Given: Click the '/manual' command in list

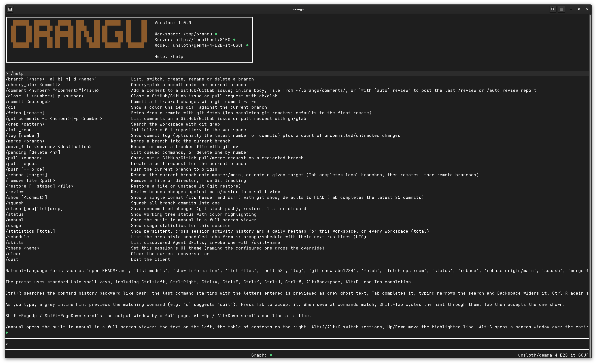Looking at the screenshot, I should click(14, 220).
